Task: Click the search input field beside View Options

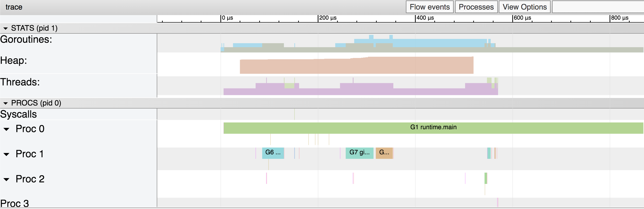Action: [598, 7]
